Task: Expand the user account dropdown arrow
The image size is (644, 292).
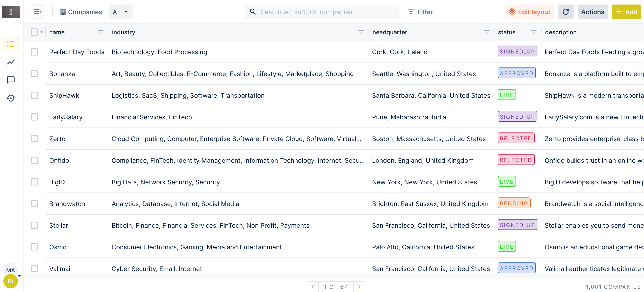Action: pos(19,276)
